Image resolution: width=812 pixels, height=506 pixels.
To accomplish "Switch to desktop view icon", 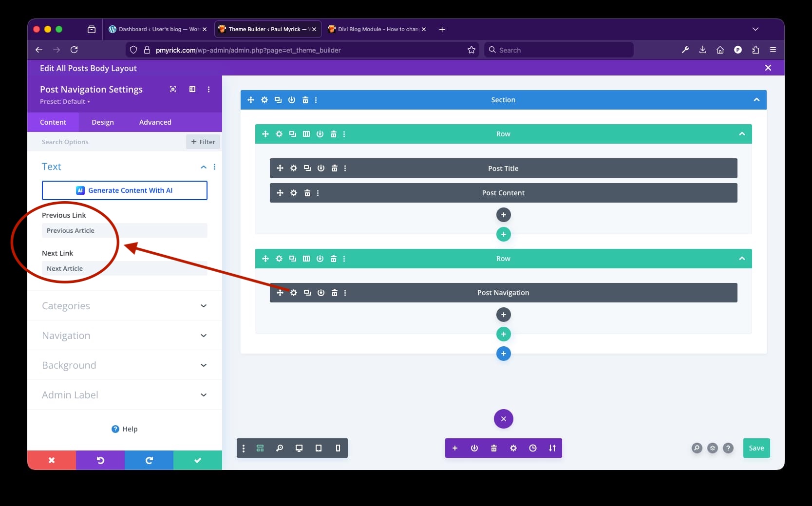I will (299, 448).
